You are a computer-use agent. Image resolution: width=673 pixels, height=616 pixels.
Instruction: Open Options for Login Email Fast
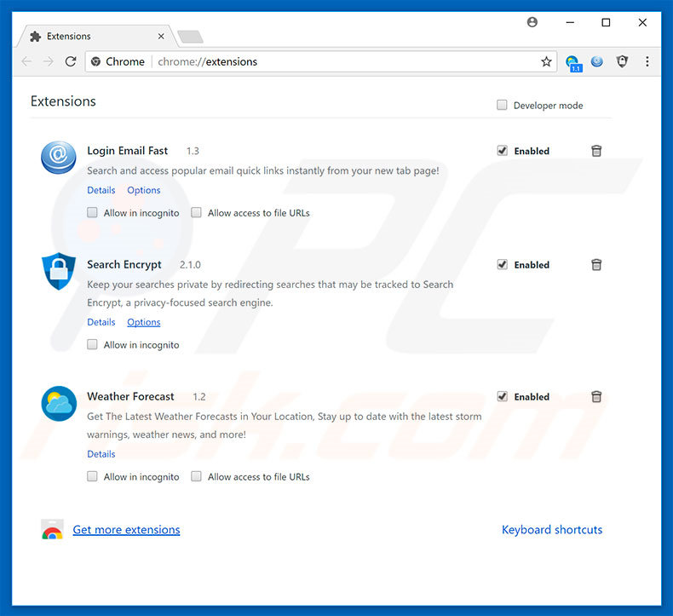(x=144, y=190)
